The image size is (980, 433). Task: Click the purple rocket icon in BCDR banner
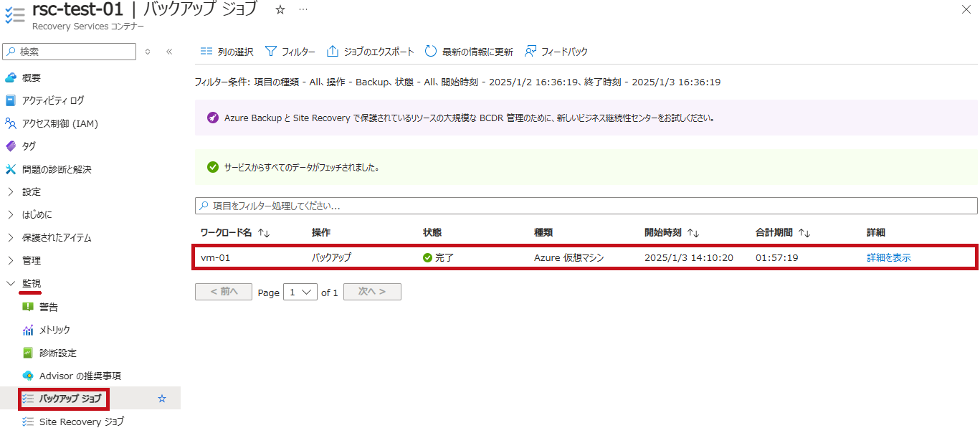coord(212,118)
